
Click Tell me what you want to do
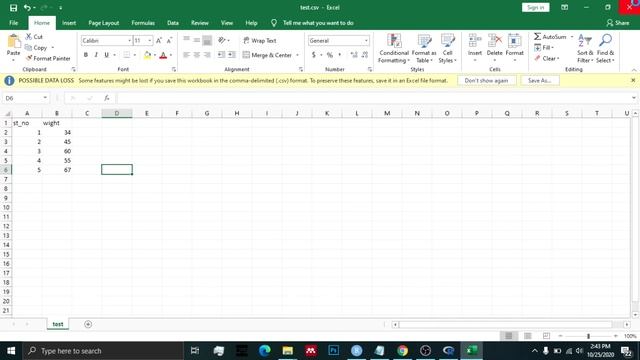coord(318,23)
